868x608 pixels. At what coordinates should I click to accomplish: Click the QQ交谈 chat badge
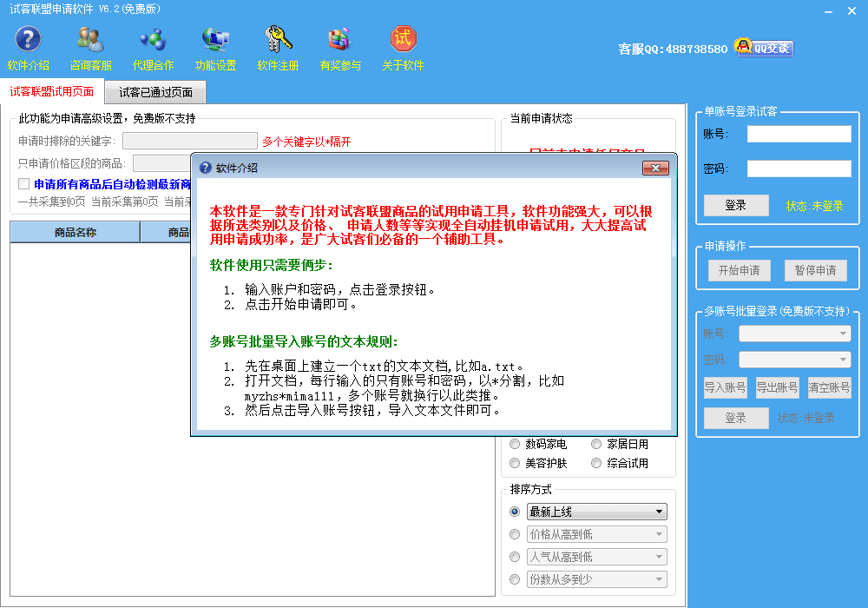point(764,48)
